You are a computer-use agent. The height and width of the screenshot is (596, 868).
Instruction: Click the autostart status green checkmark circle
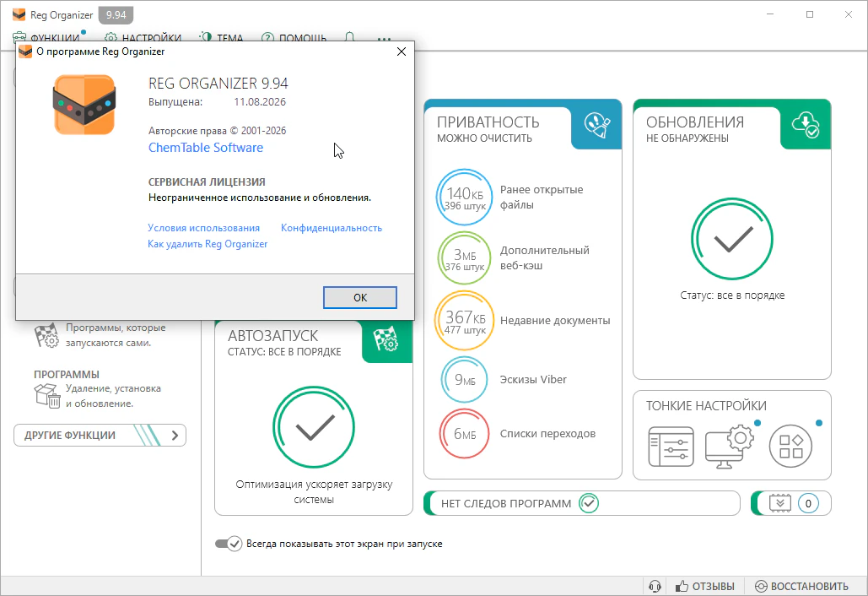click(x=313, y=427)
